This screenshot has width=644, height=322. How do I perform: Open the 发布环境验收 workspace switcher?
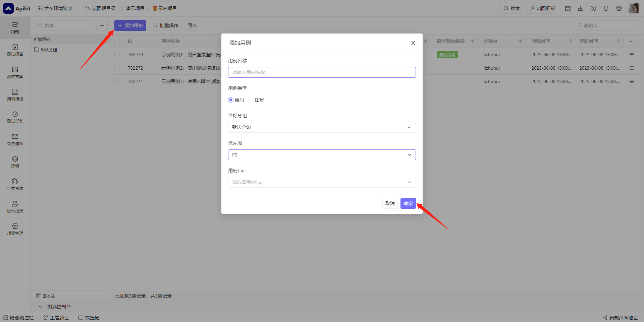click(55, 8)
